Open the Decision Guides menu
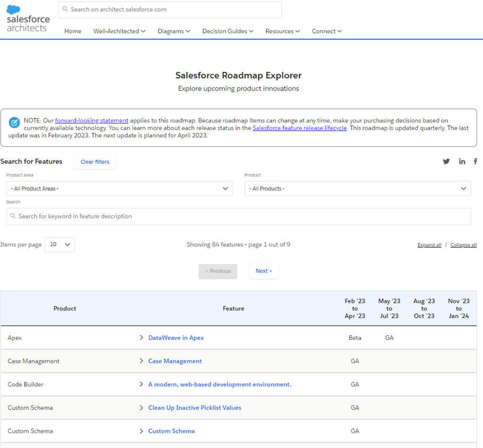This screenshot has width=483, height=448. (227, 31)
